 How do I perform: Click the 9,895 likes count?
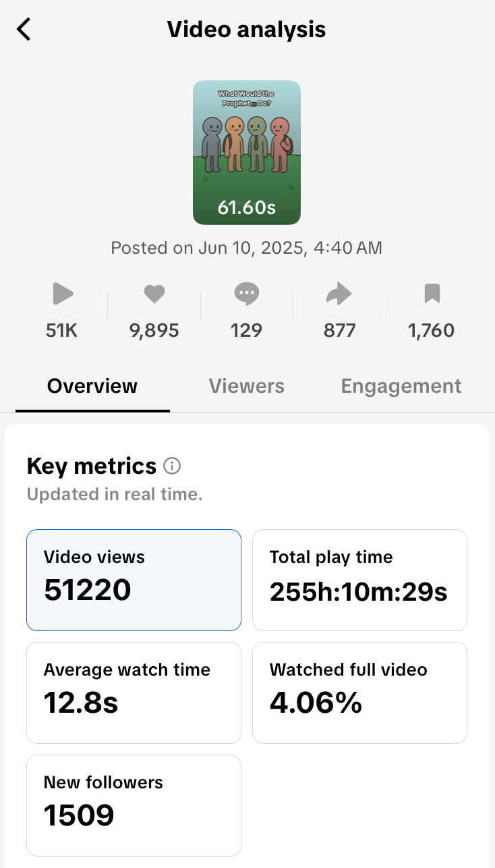point(154,331)
